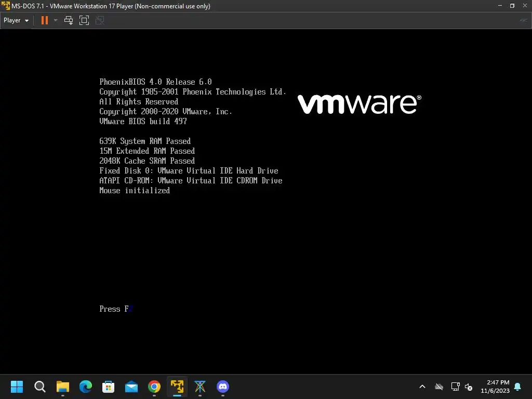Open the clock and date 2:47 PM
532x399 pixels.
pos(495,387)
